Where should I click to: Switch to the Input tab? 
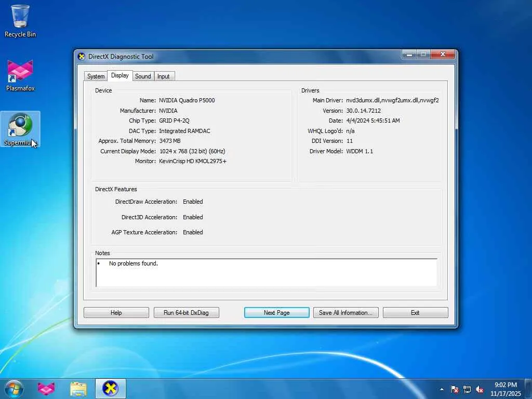164,76
